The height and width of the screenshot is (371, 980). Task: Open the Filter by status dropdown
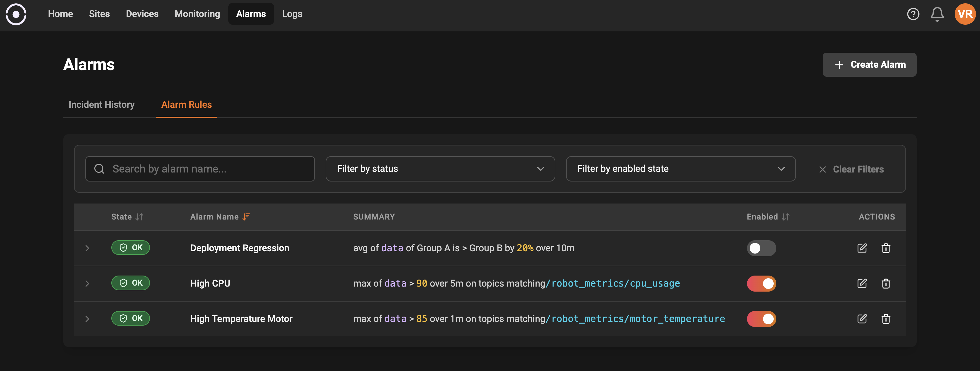coord(440,169)
